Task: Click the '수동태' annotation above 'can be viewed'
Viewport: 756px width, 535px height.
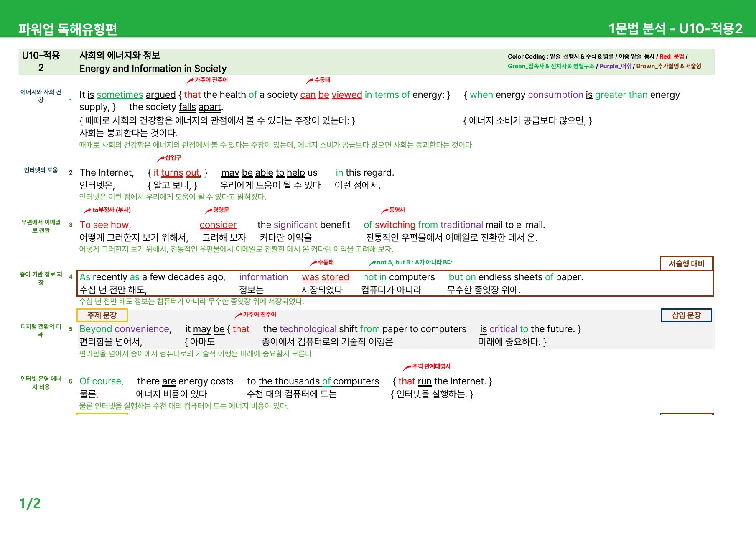Action: (322, 80)
